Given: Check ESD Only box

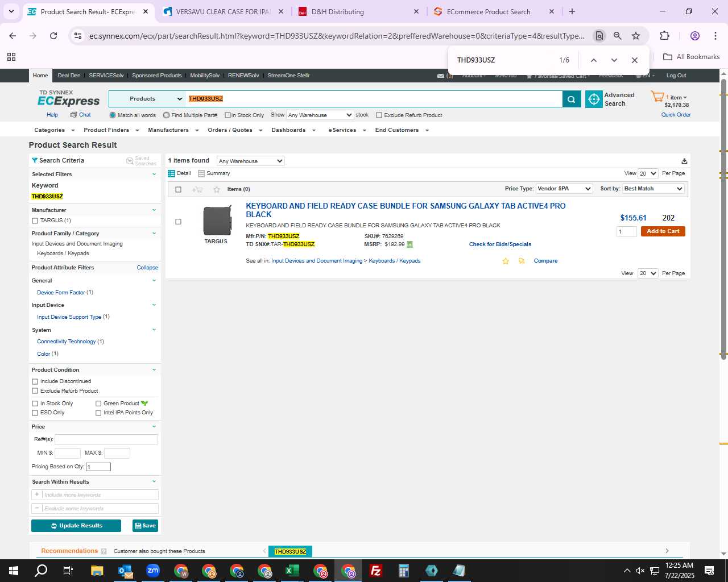Looking at the screenshot, I should point(35,413).
